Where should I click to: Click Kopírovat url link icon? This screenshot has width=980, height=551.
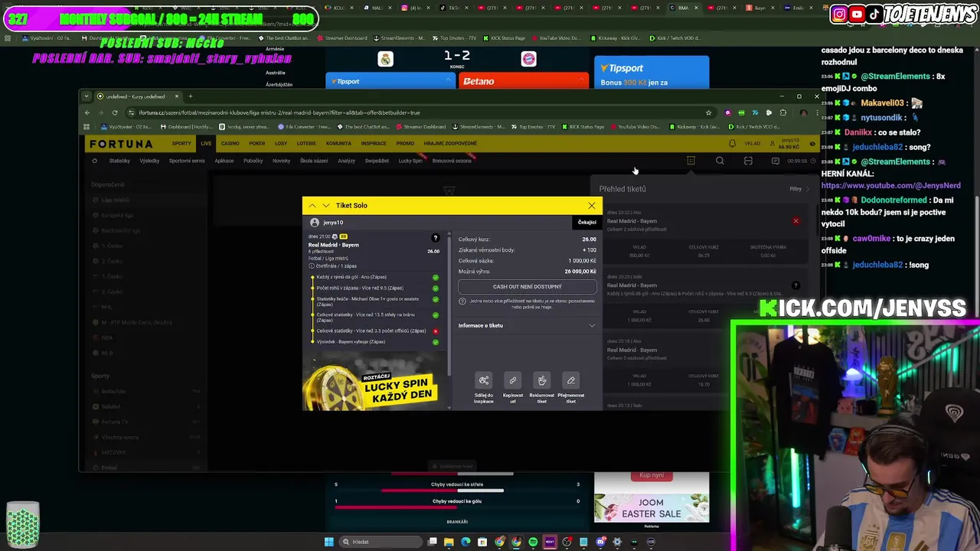(513, 380)
